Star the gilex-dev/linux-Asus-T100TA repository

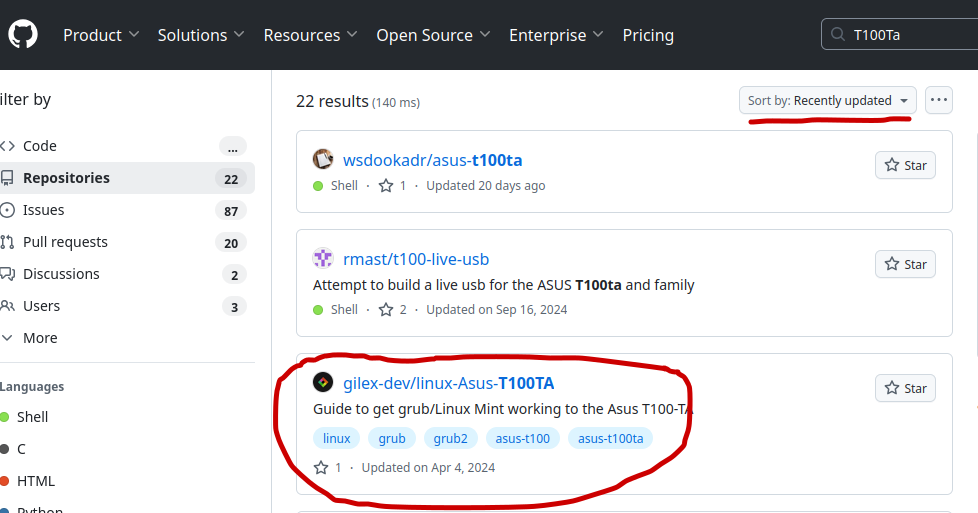tap(905, 388)
